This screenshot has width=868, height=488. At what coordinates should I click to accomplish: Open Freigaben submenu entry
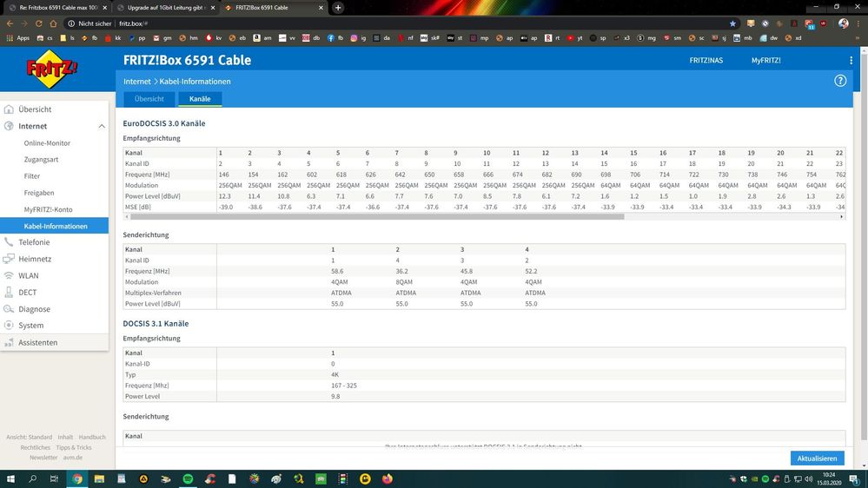click(x=39, y=193)
